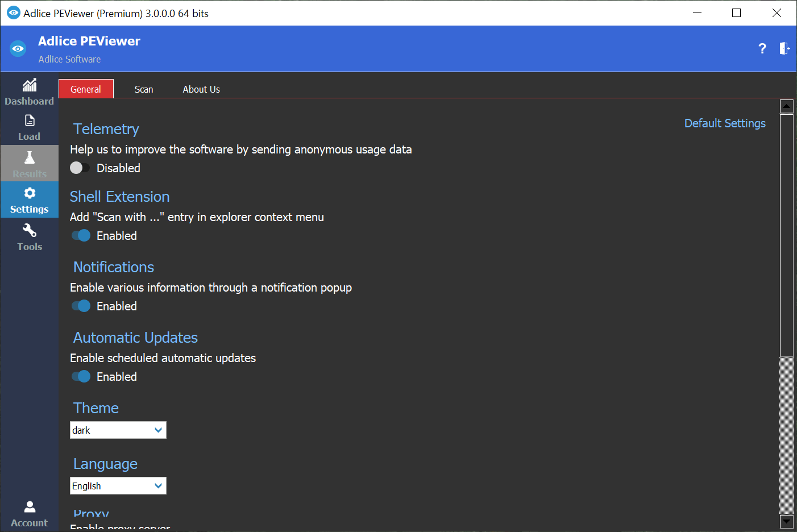This screenshot has width=797, height=532.
Task: Disable the Shell Extension toggle
Action: [x=81, y=236]
